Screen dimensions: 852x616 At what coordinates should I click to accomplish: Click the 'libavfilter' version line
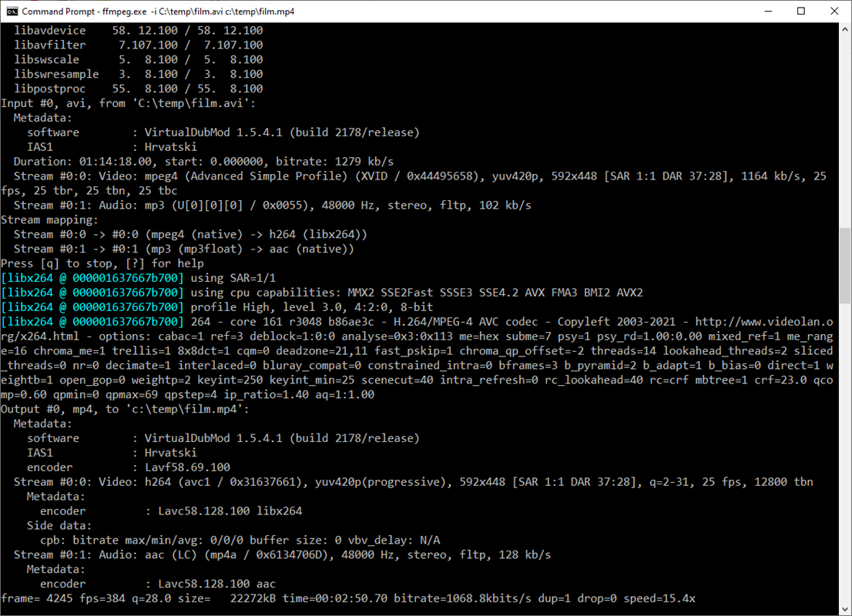pos(139,45)
